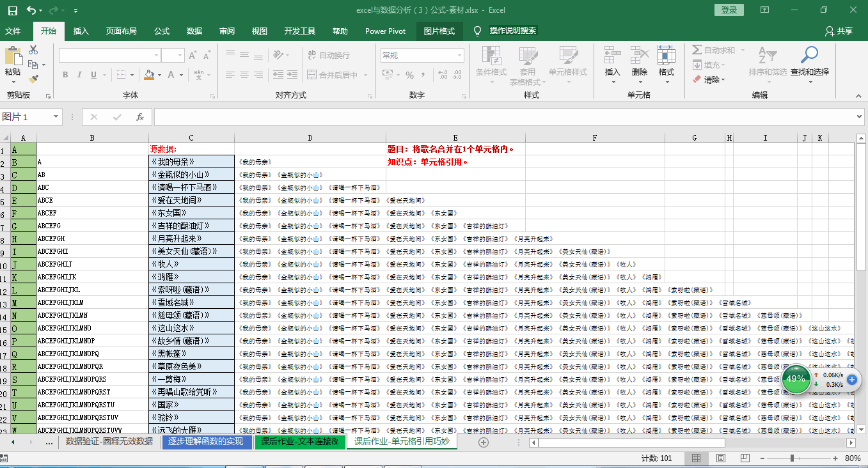
Task: Switch to Page Break Preview icon
Action: coord(745,458)
